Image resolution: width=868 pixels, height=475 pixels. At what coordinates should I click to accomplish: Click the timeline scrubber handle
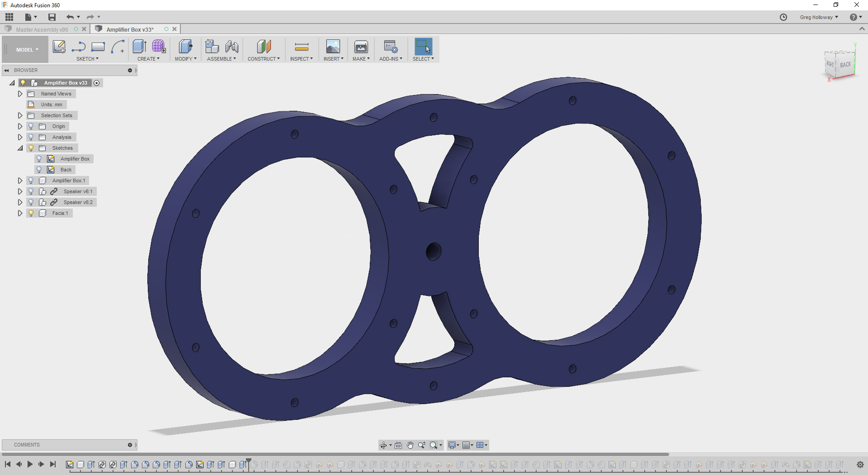click(249, 459)
